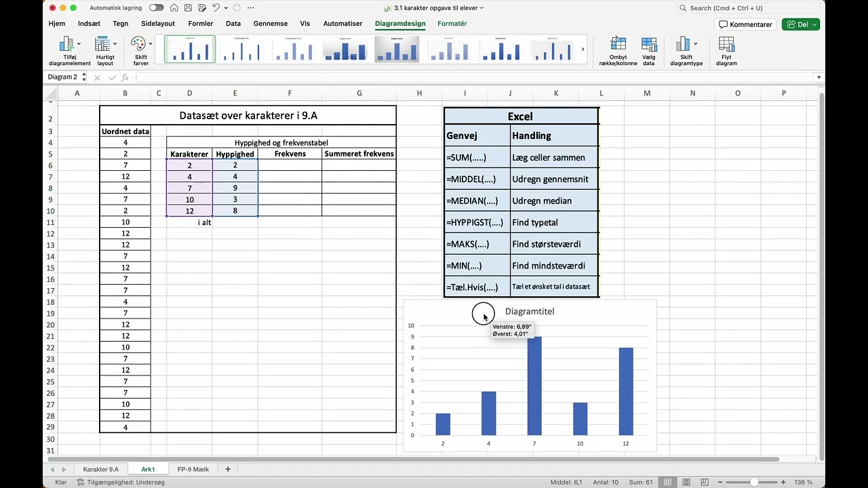Click the Save floppy disk icon
Screen dimensions: 868x488
tap(188, 8)
